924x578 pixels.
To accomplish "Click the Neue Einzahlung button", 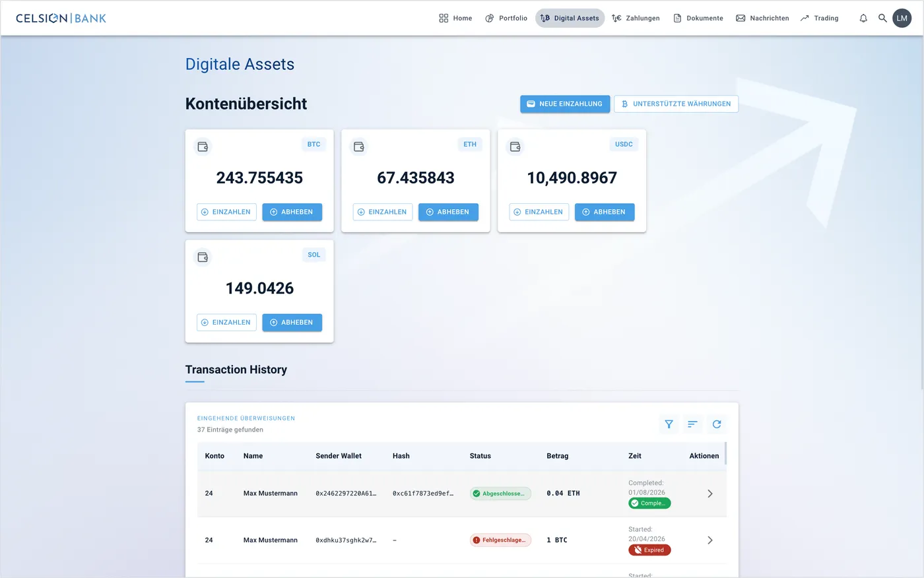I will 565,104.
